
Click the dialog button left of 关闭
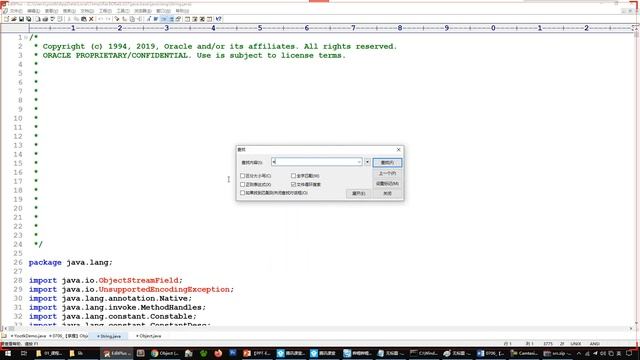(359, 193)
